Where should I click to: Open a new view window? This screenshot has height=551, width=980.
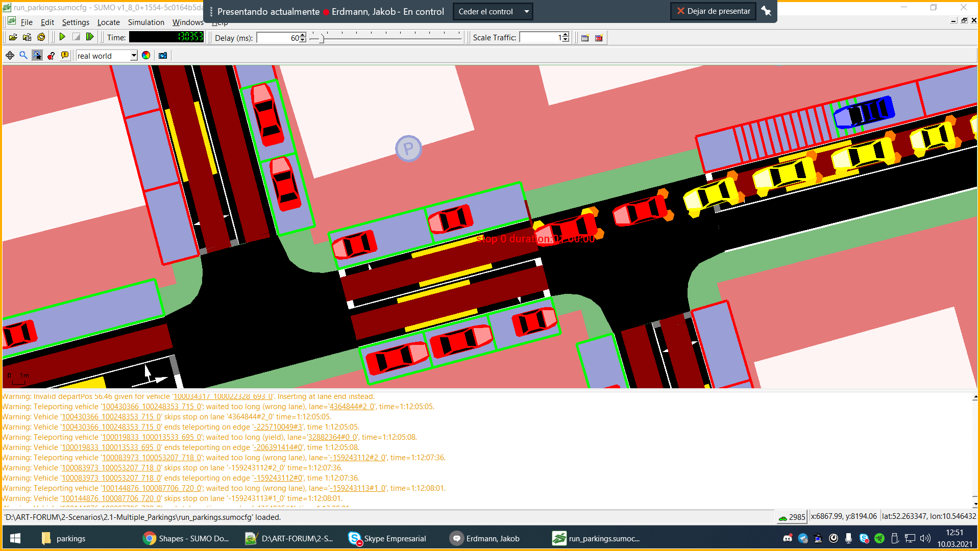pyautogui.click(x=585, y=37)
